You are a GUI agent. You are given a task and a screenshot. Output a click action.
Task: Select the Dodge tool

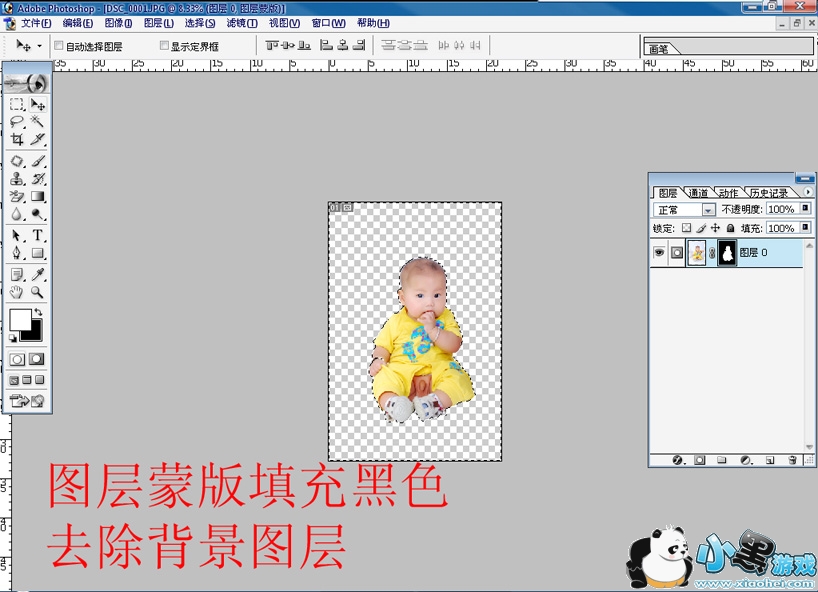pyautogui.click(x=38, y=214)
